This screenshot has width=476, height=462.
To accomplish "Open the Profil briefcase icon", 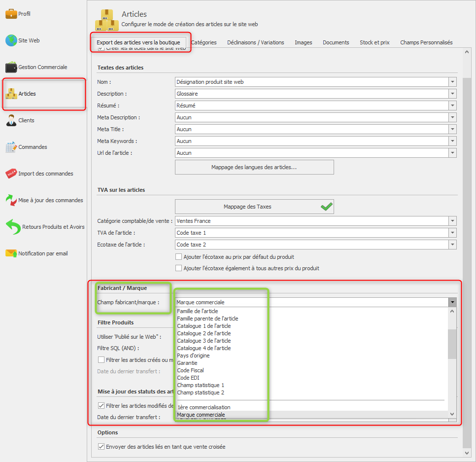I will [x=11, y=14].
